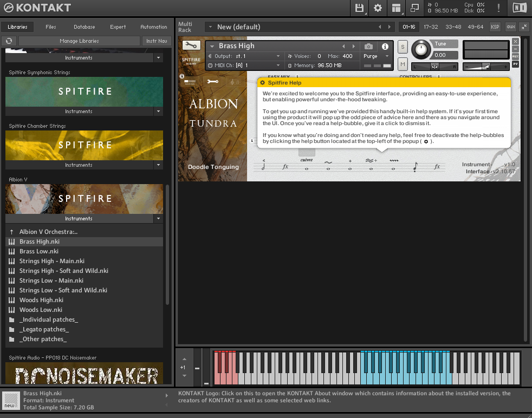Screen dimensions: 532x418
Task: Open the workspace layout management icon
Action: (396, 8)
